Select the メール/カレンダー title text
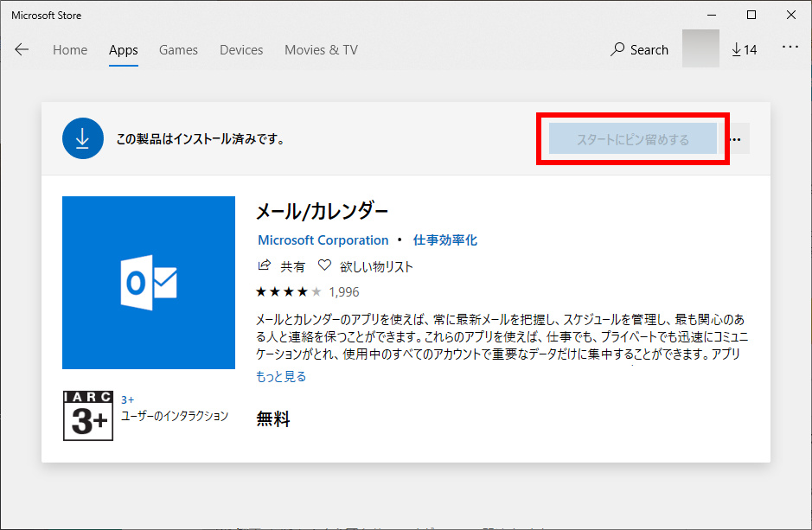The height and width of the screenshot is (530, 812). point(322,211)
